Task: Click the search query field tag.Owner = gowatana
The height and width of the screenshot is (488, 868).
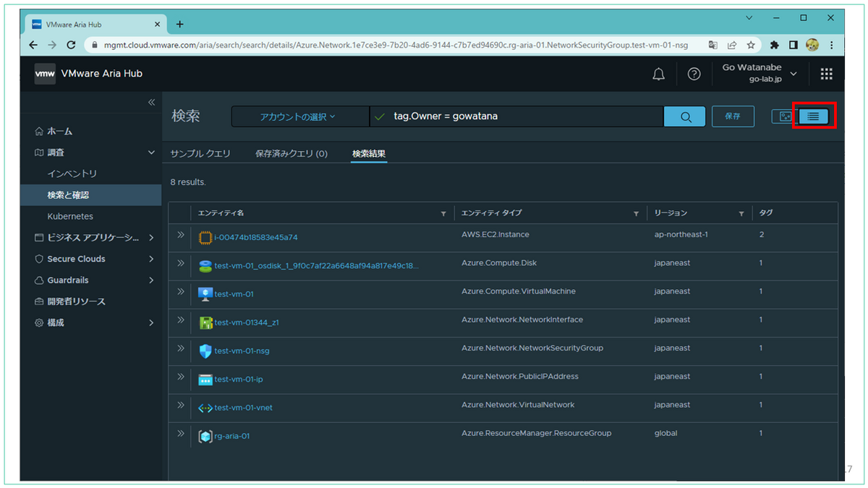Action: (x=516, y=116)
